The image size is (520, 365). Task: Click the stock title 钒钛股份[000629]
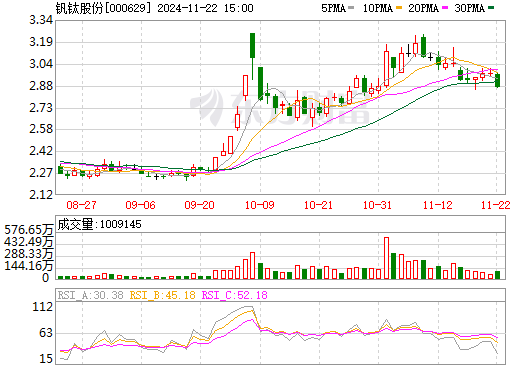tap(103, 8)
